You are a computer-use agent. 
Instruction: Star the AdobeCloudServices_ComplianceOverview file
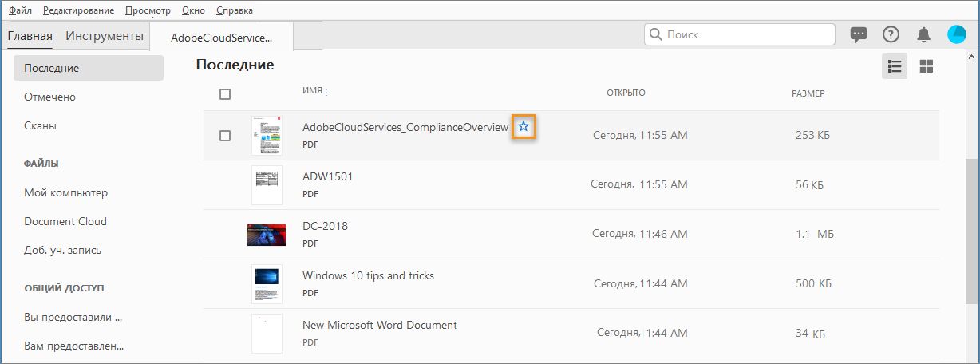pyautogui.click(x=524, y=126)
